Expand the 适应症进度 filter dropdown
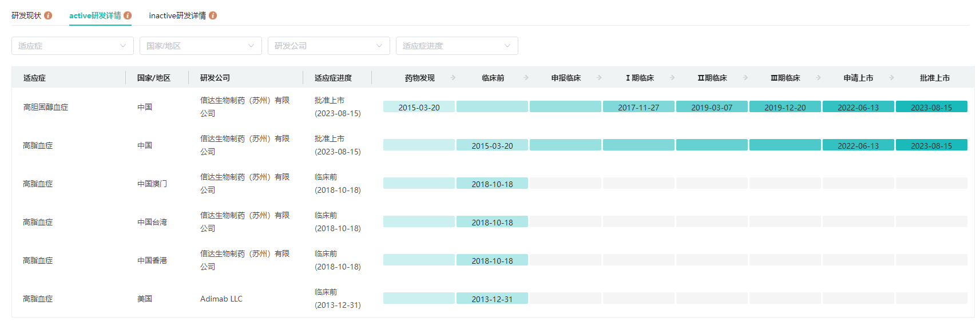Screen dimensions: 980x321 [457, 46]
